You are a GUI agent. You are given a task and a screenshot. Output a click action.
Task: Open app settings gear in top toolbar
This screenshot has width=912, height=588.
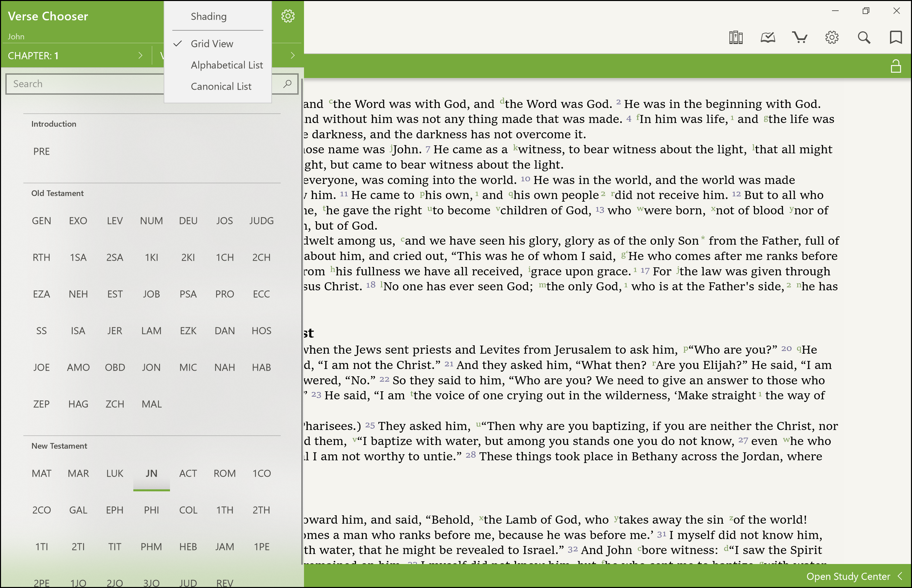pyautogui.click(x=831, y=37)
